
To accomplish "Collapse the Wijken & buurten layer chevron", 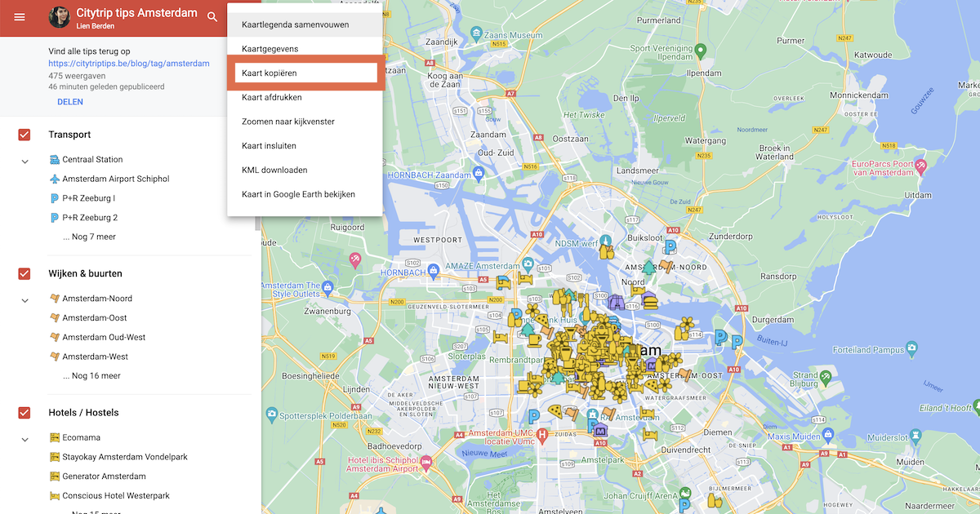I will pos(24,300).
